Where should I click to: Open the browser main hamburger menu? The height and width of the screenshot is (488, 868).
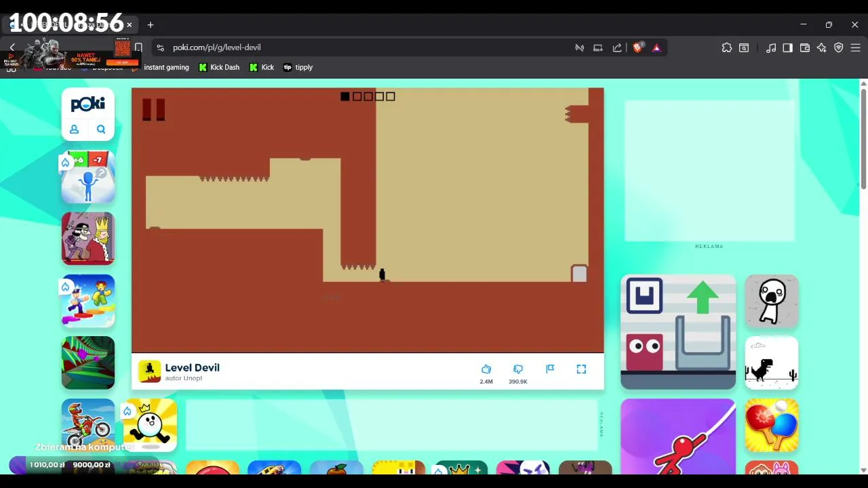point(856,47)
